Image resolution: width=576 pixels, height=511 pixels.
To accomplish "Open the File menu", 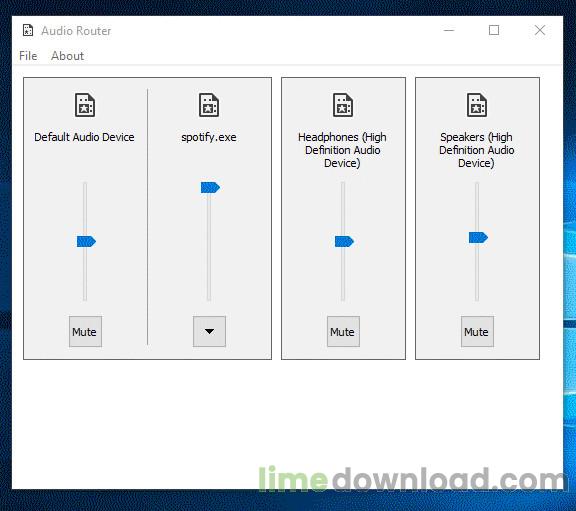I will click(28, 56).
